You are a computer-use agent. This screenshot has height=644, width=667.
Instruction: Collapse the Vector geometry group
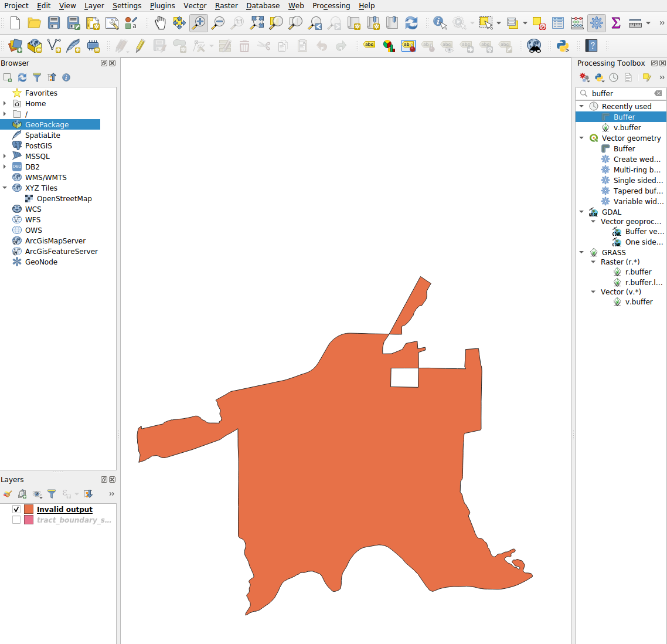coord(581,138)
